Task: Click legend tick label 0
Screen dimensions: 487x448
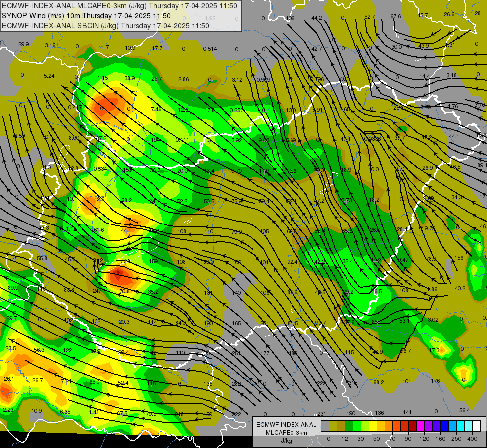Action: [329, 439]
